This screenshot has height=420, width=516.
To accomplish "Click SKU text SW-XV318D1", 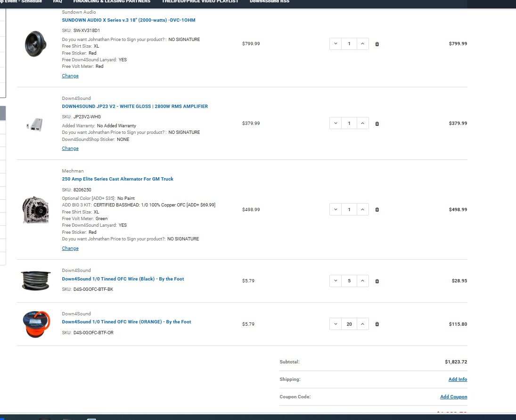I will pyautogui.click(x=87, y=30).
